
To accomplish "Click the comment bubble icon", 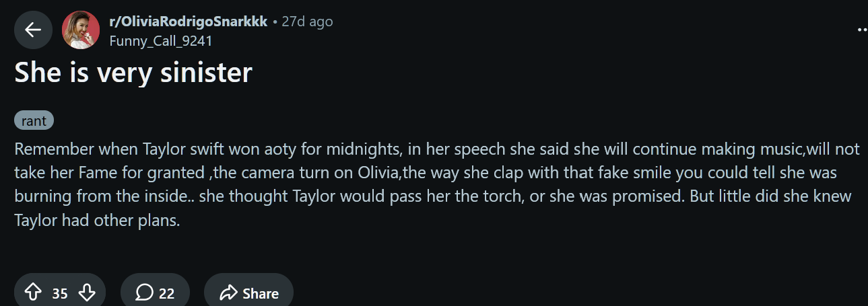I will (x=144, y=293).
